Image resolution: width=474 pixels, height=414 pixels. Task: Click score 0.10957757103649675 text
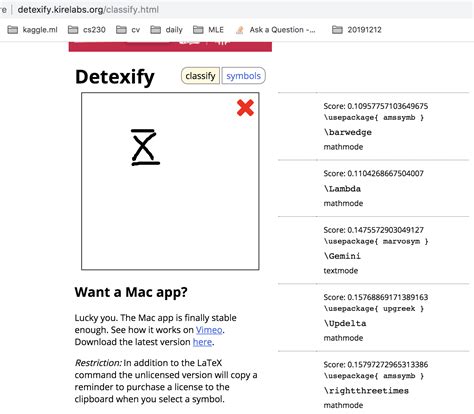[376, 106]
